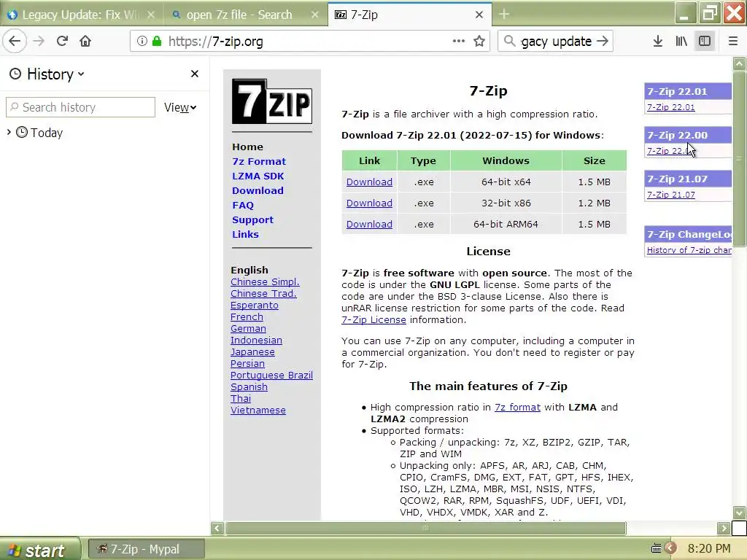Click the vertical scrollbar down arrow
The height and width of the screenshot is (560, 747).
740,513
